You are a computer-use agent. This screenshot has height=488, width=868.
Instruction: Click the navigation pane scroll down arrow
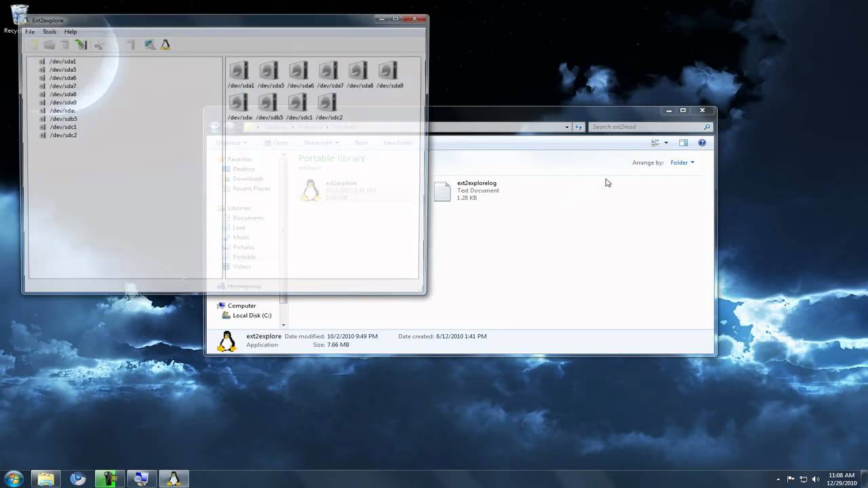pos(283,325)
